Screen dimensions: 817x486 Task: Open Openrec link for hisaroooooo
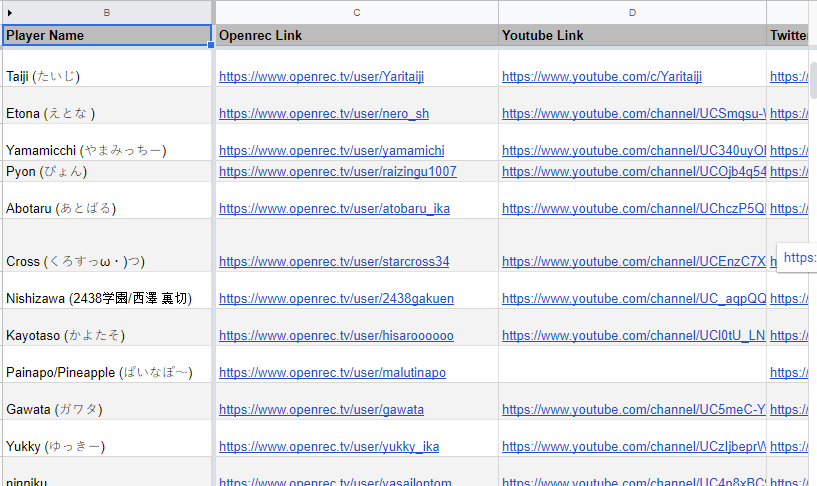(337, 335)
